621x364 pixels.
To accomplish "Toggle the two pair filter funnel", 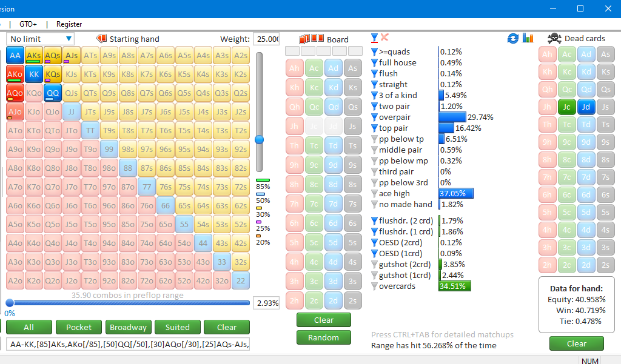I will (374, 107).
